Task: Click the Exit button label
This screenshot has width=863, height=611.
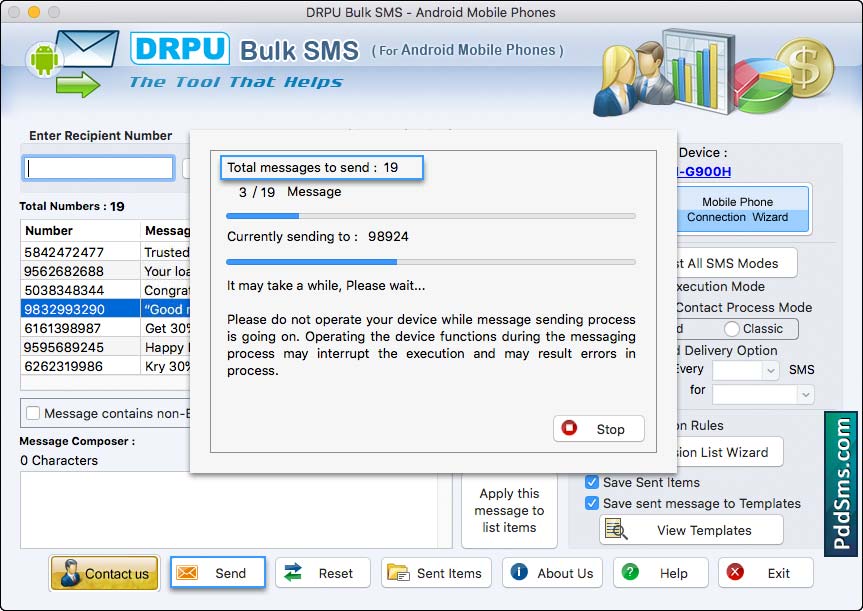Action: pyautogui.click(x=778, y=573)
